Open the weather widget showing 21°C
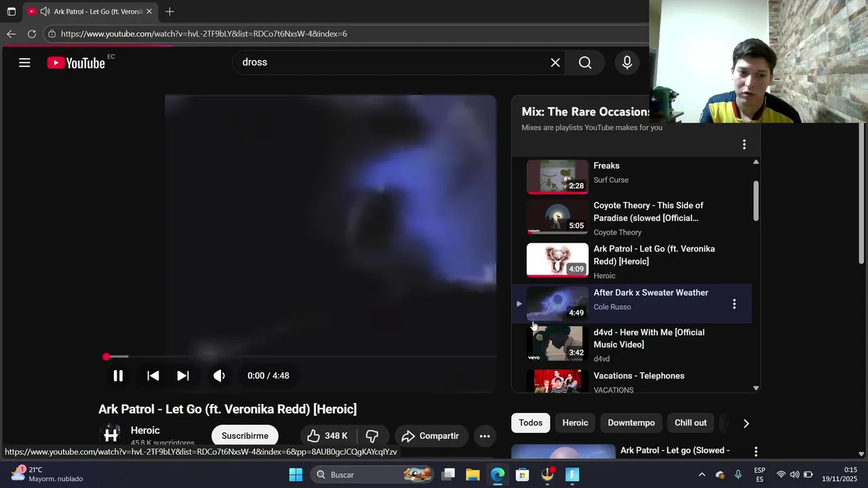 pos(47,474)
